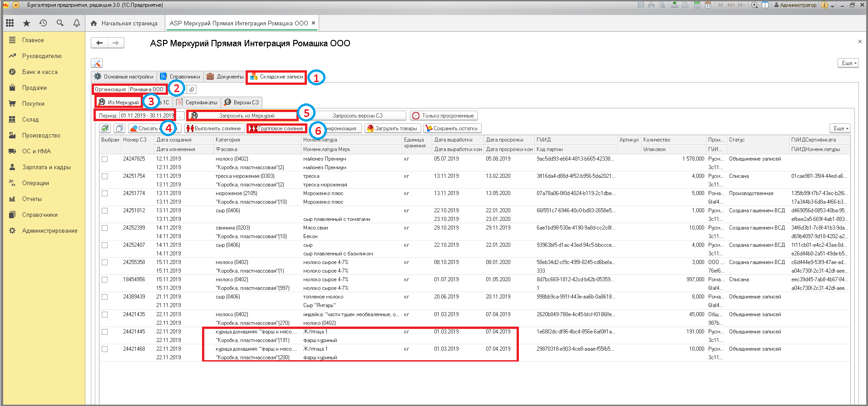Click the main 1C menu round icon

[16, 5]
